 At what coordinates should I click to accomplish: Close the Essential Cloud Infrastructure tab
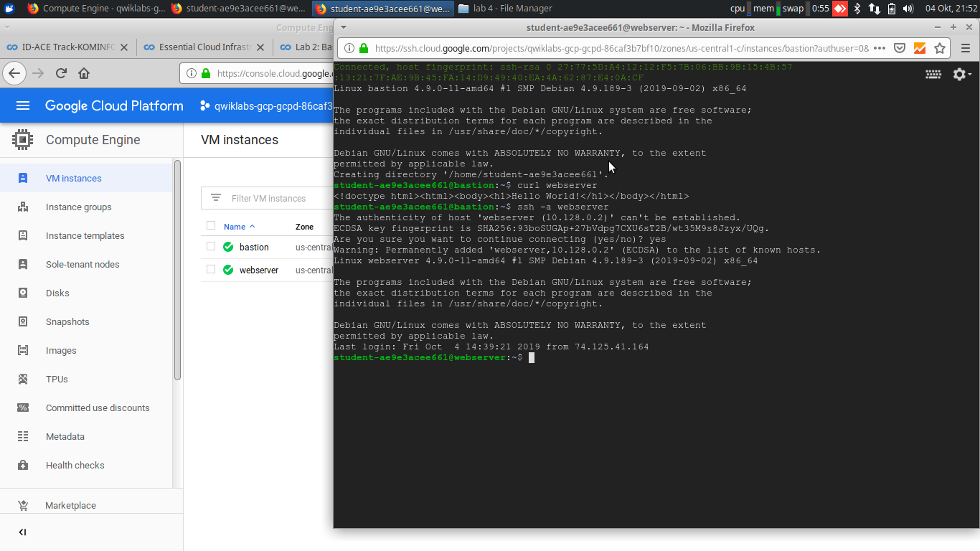(260, 47)
